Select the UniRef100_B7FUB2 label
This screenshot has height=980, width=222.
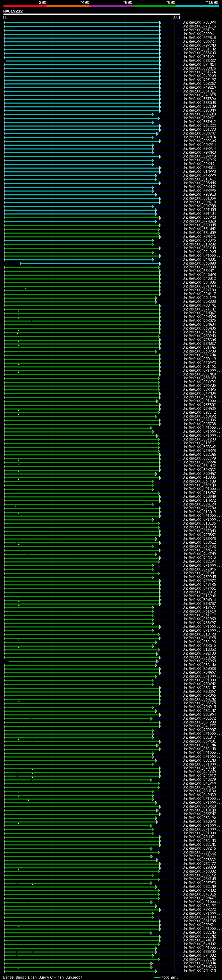tap(199, 955)
